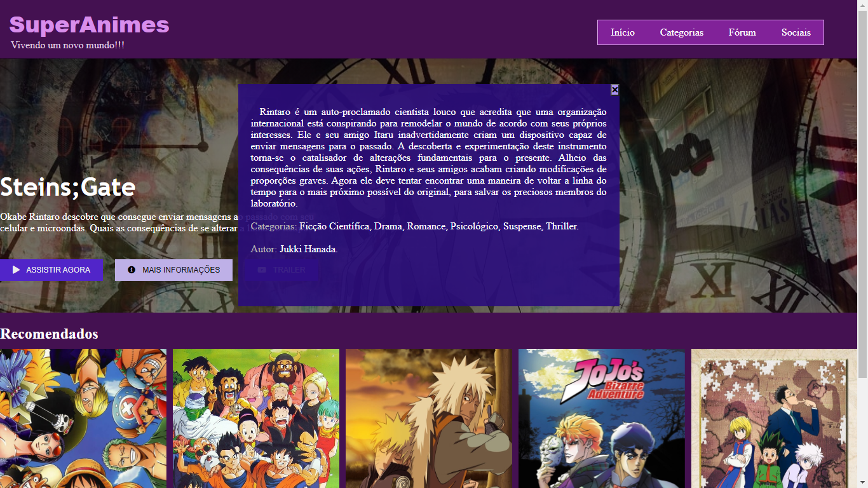Open the Categorias menu
Screen dimensions: 868x488
(x=681, y=32)
